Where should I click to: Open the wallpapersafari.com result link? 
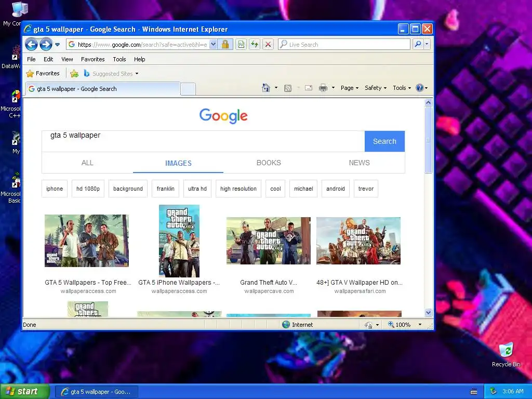coord(360,291)
